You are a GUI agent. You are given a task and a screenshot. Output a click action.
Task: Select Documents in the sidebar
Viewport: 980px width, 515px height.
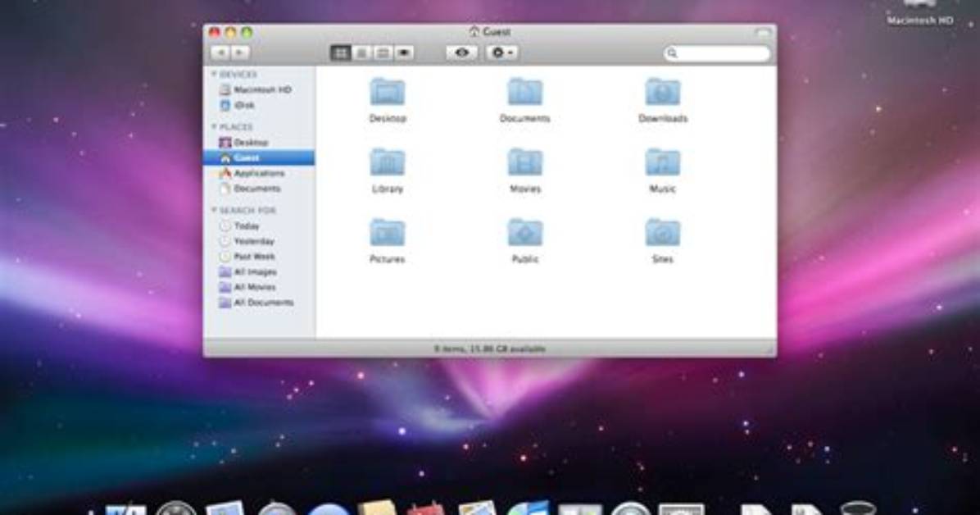click(x=259, y=189)
